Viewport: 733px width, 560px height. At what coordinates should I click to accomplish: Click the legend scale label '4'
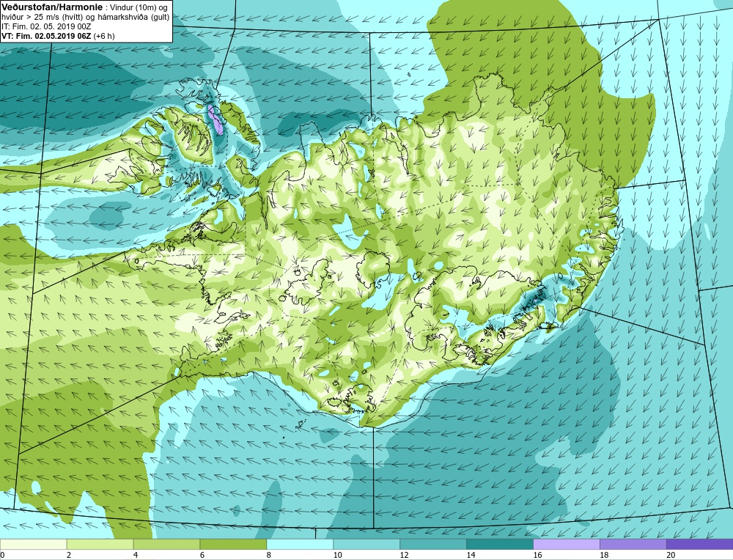tap(136, 556)
